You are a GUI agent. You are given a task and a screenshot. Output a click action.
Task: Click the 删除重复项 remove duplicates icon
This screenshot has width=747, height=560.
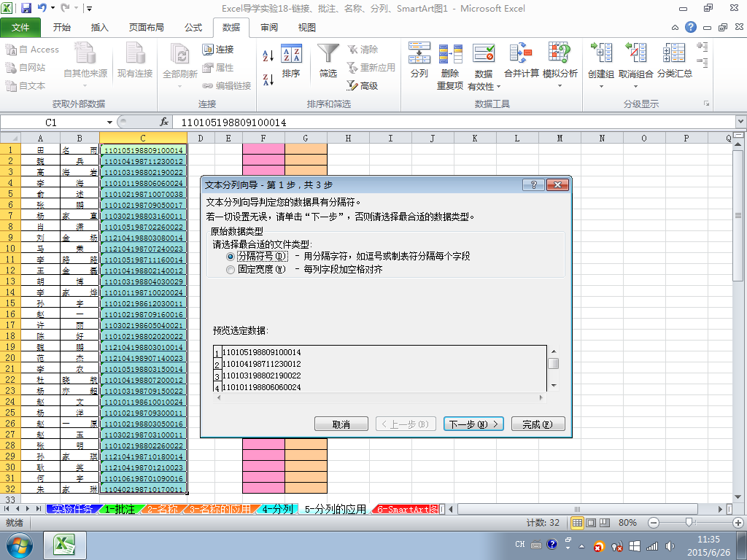pos(450,53)
